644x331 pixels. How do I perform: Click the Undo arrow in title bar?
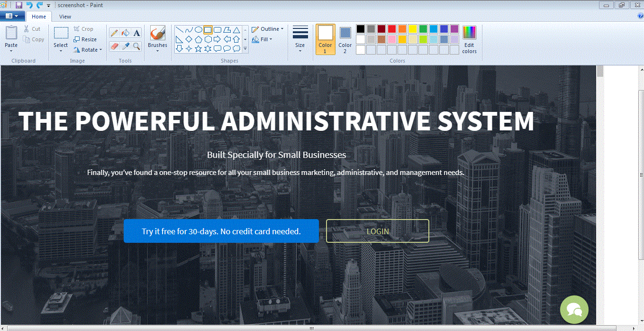(x=29, y=5)
